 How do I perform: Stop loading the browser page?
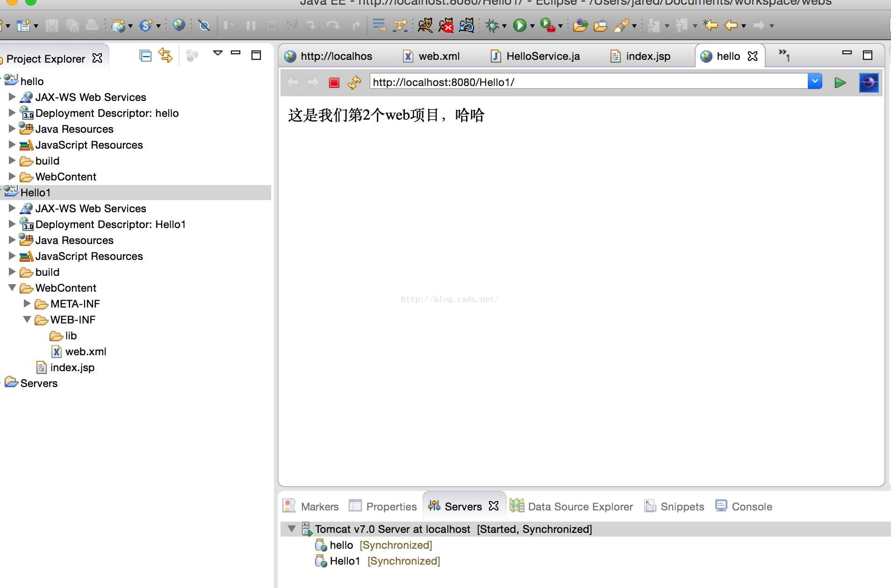(334, 83)
